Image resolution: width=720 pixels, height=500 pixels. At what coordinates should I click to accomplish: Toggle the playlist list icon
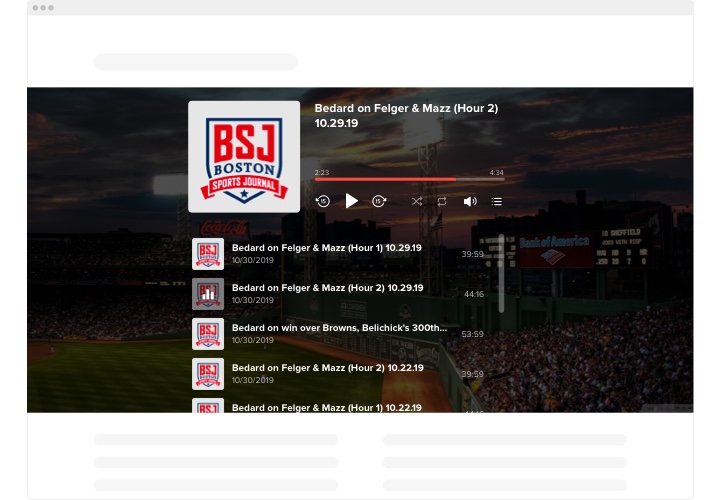point(497,201)
